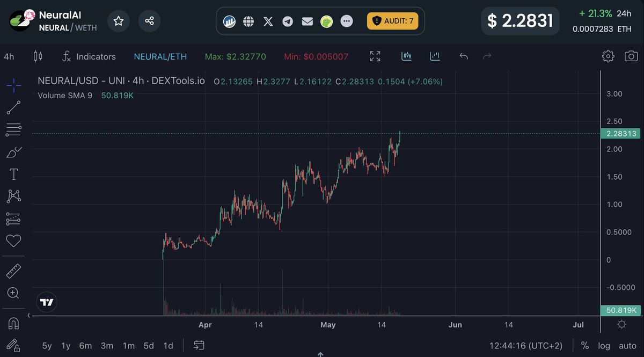Viewport: 644px width, 357px height.
Task: Toggle auto scale mode
Action: tap(627, 346)
